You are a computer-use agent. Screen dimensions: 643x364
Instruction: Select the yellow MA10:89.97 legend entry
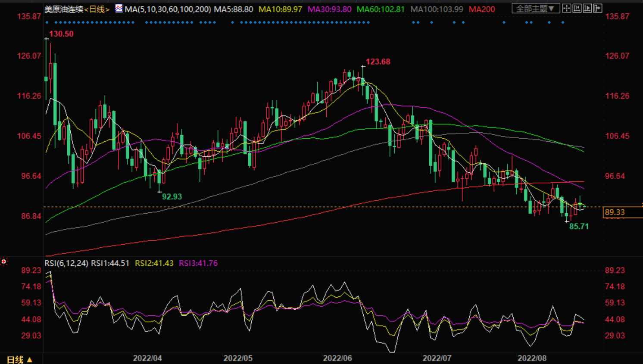point(280,9)
